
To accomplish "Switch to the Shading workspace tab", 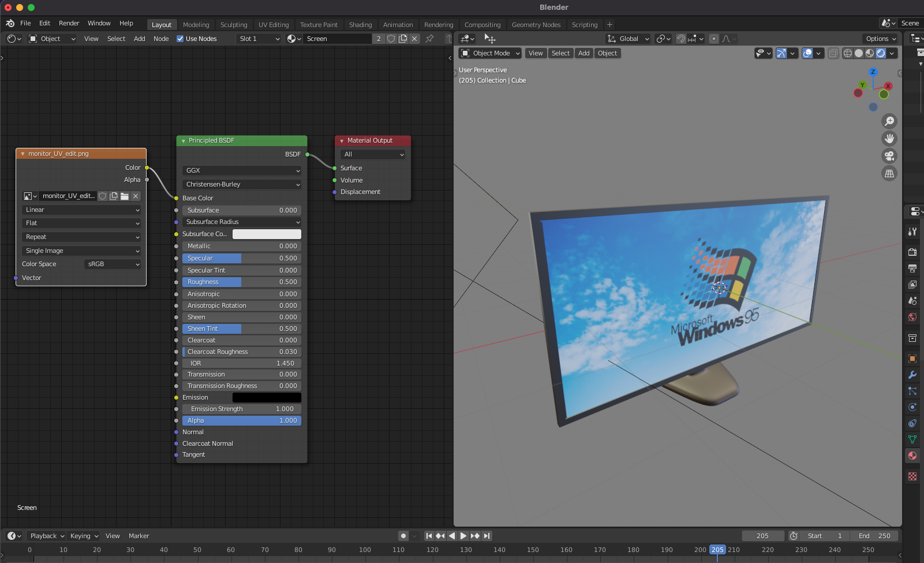I will (x=360, y=25).
